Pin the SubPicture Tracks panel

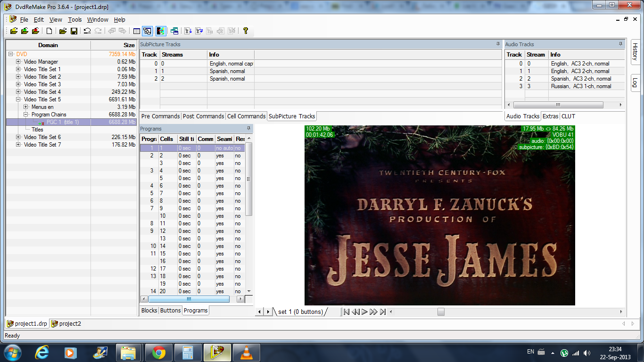[498, 44]
